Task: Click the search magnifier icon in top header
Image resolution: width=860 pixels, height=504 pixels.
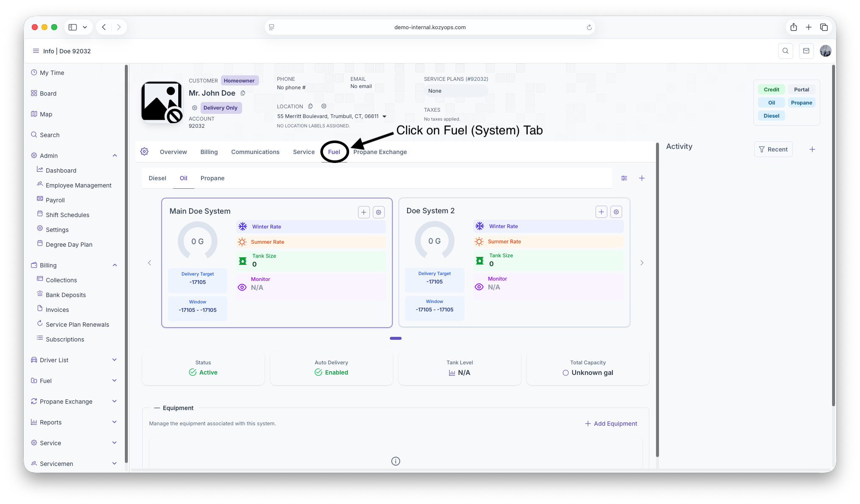Action: (786, 51)
